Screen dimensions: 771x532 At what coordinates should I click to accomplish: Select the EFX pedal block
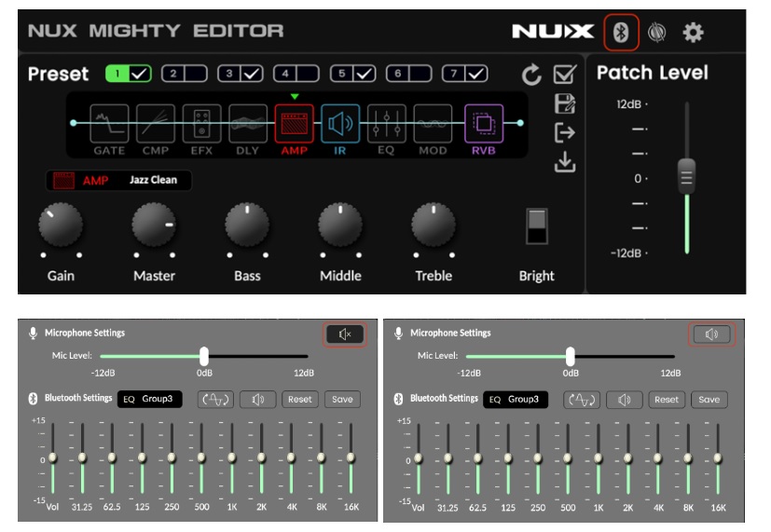pyautogui.click(x=201, y=123)
